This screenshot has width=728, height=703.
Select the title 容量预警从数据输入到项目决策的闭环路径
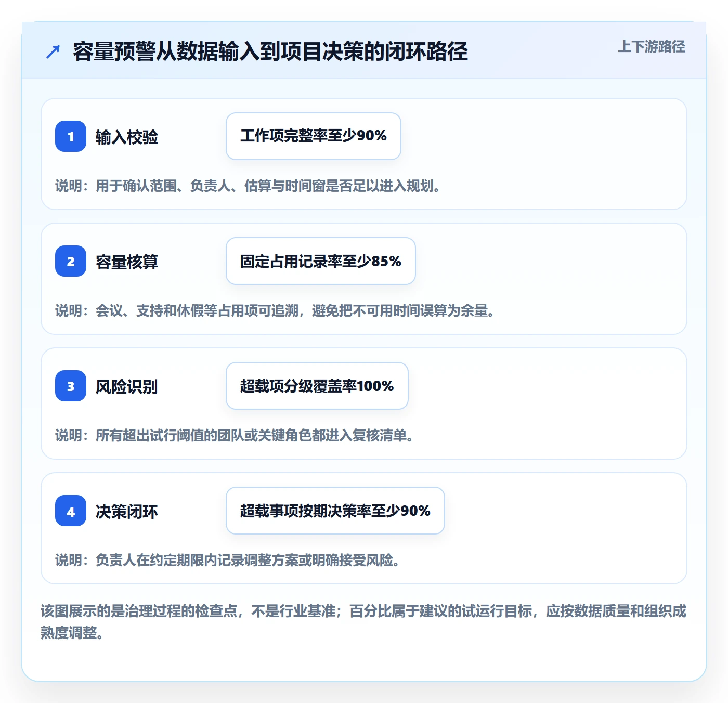[270, 51]
